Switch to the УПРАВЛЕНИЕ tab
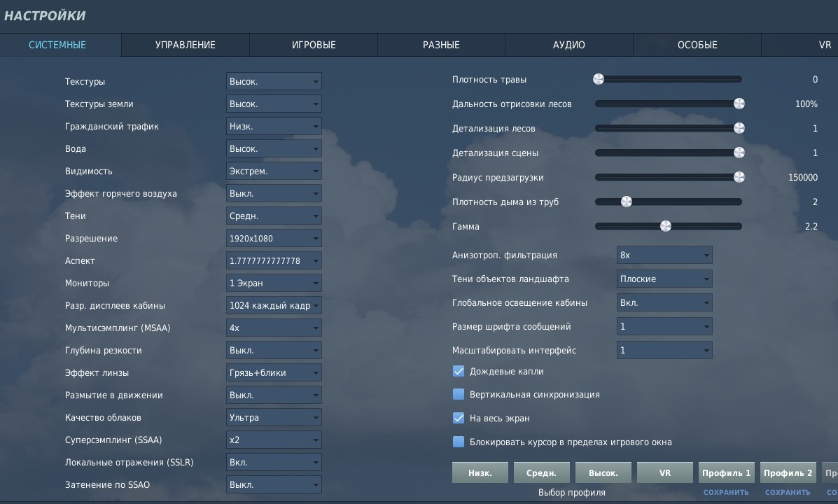Image resolution: width=838 pixels, height=504 pixels. coord(186,45)
